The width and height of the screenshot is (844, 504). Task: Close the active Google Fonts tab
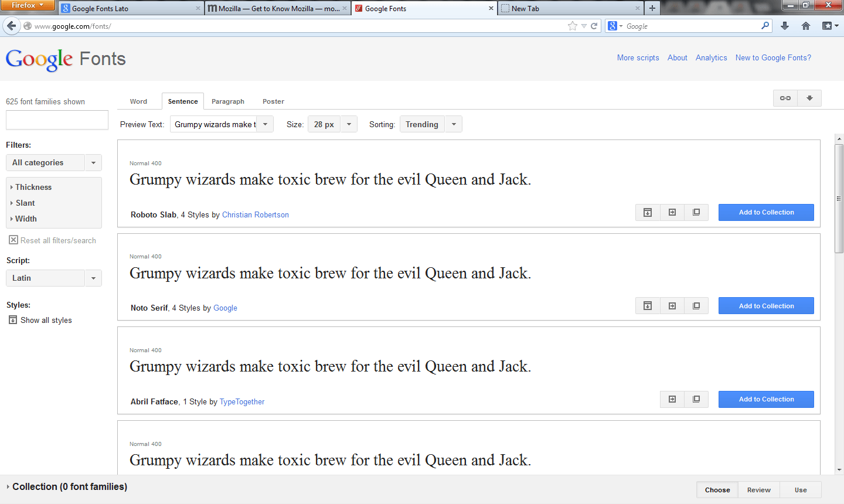click(x=491, y=8)
